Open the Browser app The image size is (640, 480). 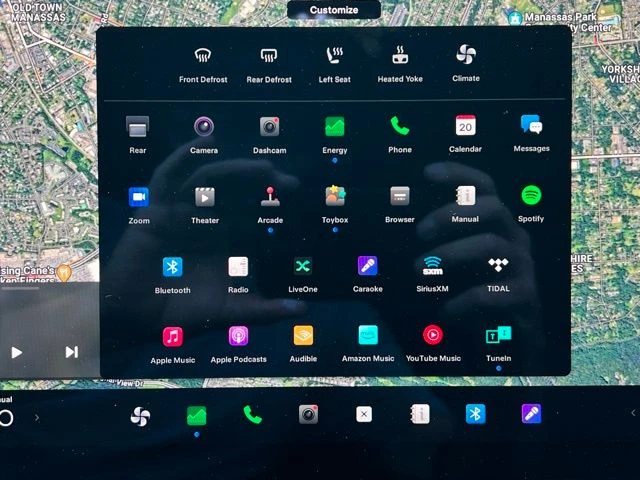pyautogui.click(x=400, y=204)
